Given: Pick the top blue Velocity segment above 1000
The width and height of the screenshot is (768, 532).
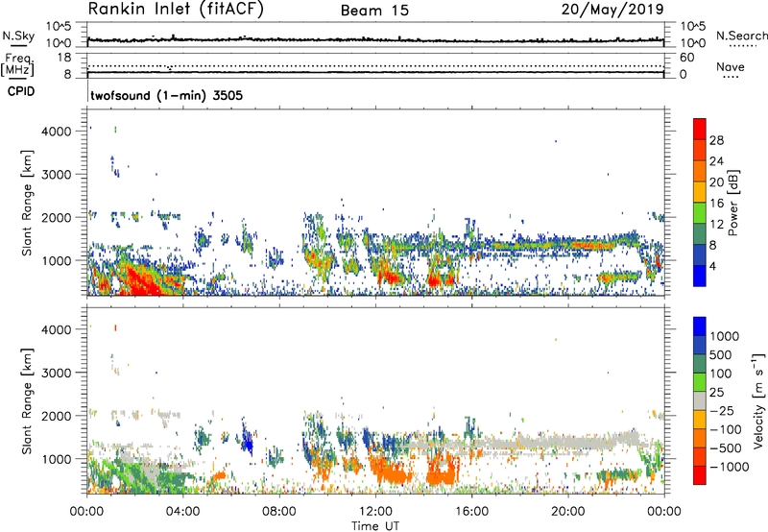Looking at the screenshot, I should (700, 326).
